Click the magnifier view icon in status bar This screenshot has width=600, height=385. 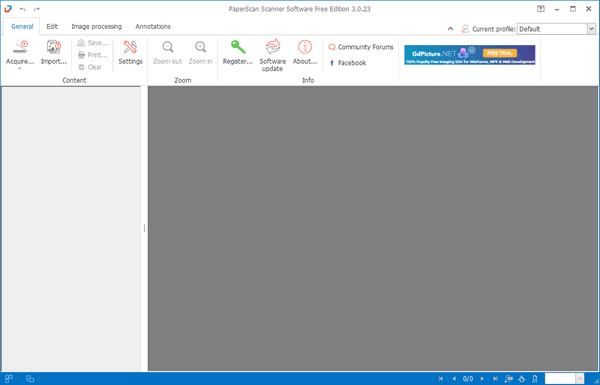pos(509,379)
